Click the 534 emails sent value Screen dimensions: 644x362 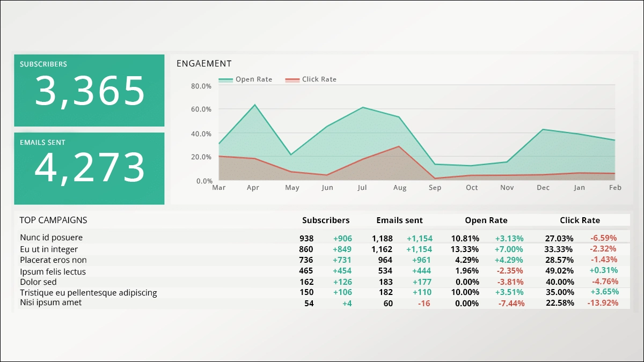[386, 271]
